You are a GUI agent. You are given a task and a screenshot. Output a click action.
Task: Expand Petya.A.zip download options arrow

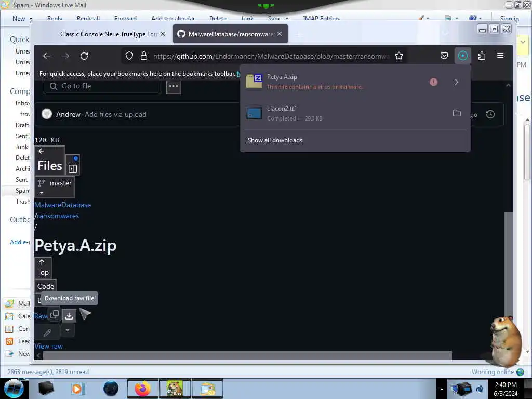coord(456,82)
